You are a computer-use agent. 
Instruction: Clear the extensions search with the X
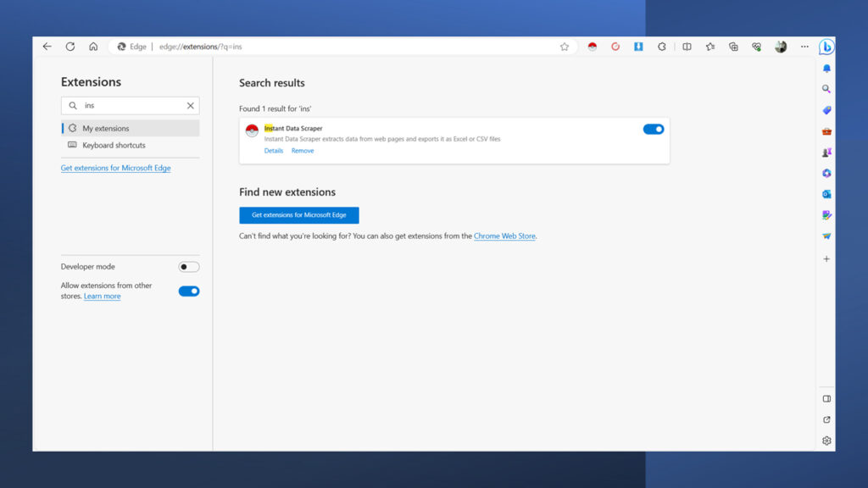(191, 106)
